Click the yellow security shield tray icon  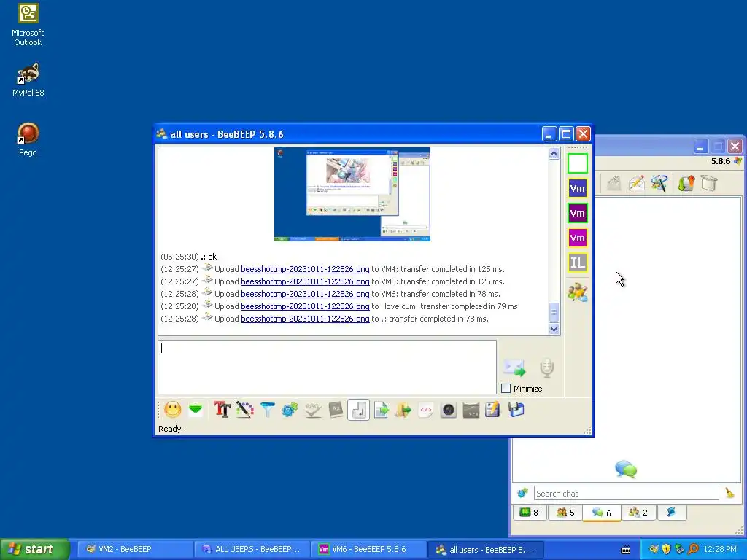pos(666,549)
